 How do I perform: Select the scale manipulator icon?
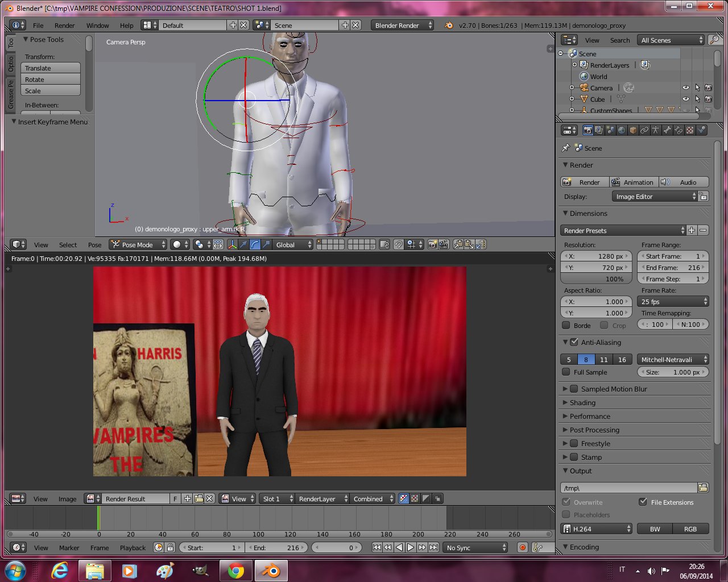click(266, 244)
